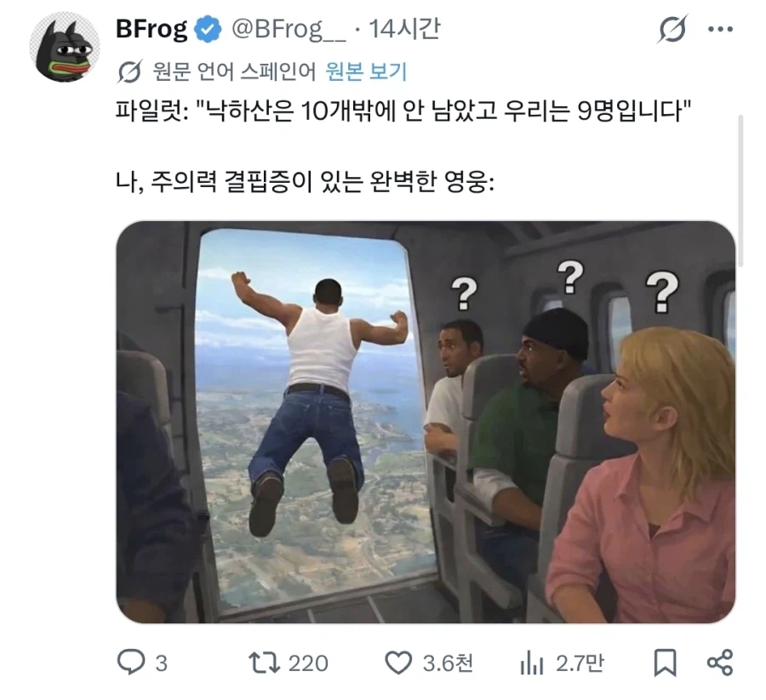This screenshot has height=700, width=766.
Task: Click the blue verified badge
Action: coord(209,29)
